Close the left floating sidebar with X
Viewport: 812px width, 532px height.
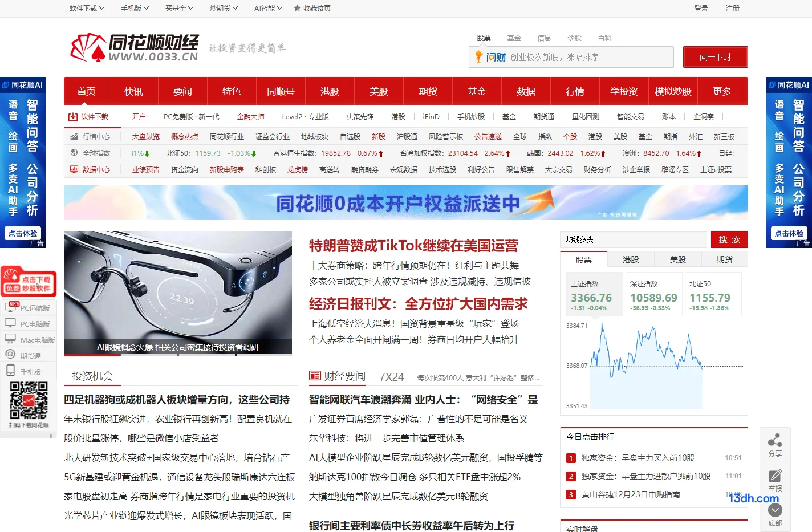pos(51,436)
